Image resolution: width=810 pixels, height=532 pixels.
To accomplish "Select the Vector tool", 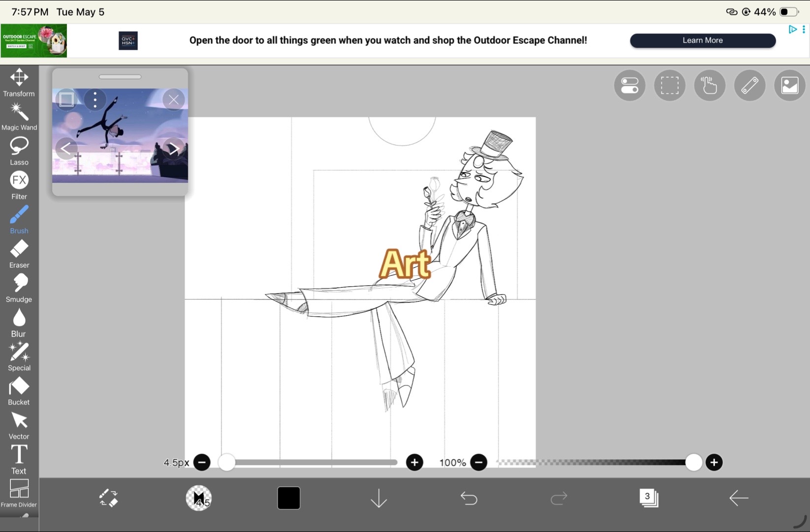I will [x=19, y=426].
